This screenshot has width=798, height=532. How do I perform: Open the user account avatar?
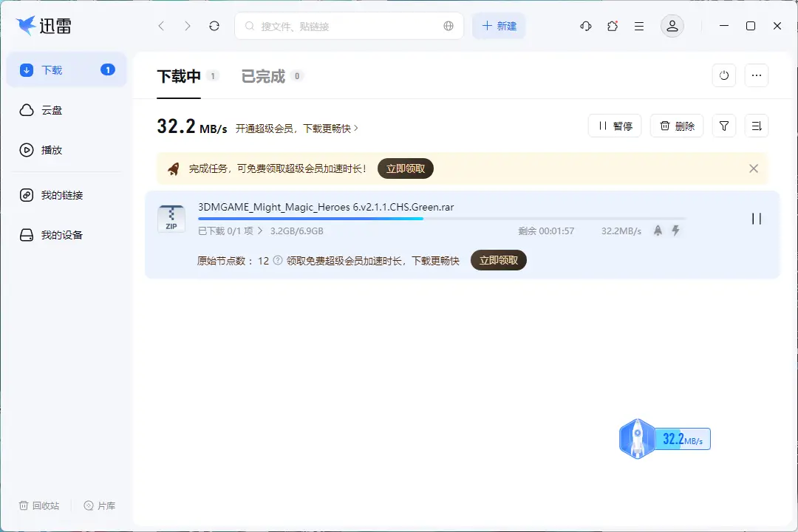(x=672, y=26)
